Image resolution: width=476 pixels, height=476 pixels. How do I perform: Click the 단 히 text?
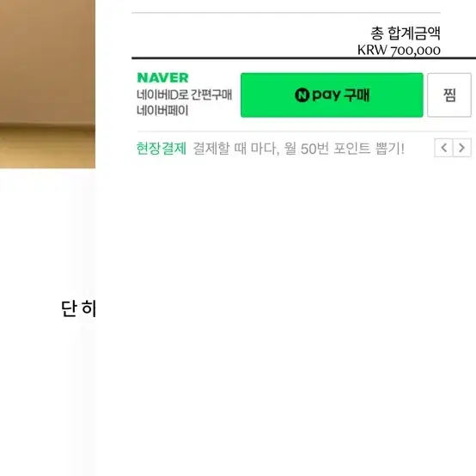click(79, 308)
